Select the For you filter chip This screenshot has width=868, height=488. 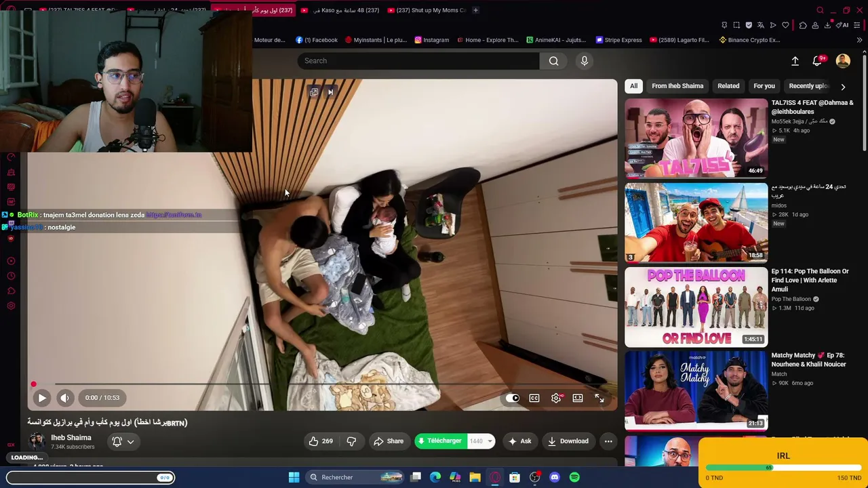coord(764,86)
